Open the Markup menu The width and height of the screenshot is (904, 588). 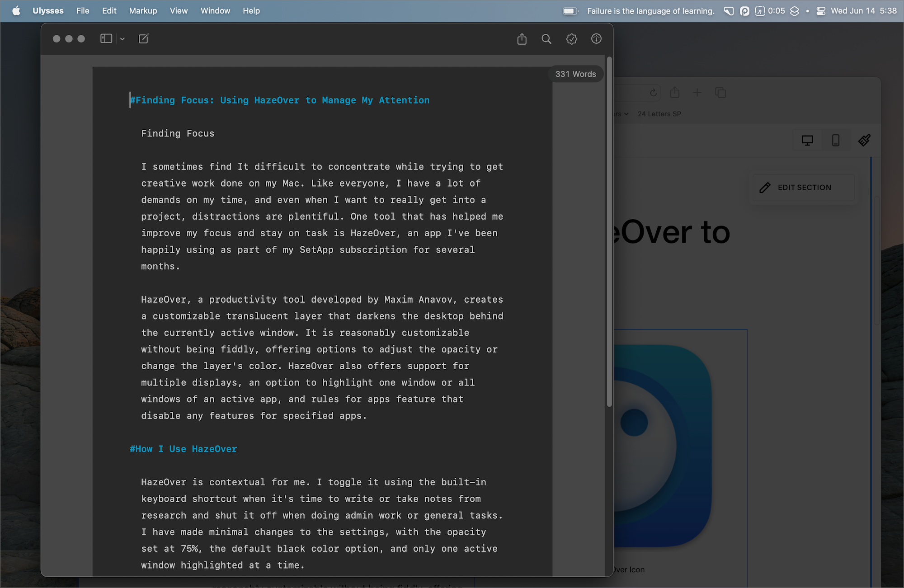click(x=143, y=10)
